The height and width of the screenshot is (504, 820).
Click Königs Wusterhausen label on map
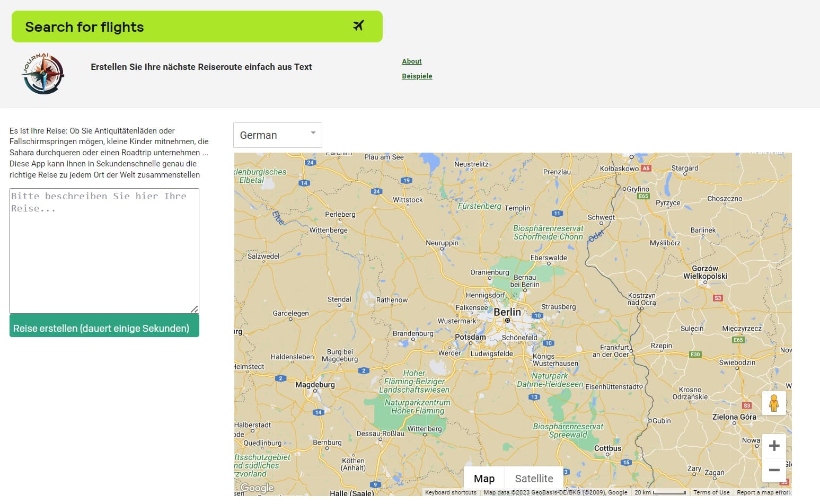(555, 360)
